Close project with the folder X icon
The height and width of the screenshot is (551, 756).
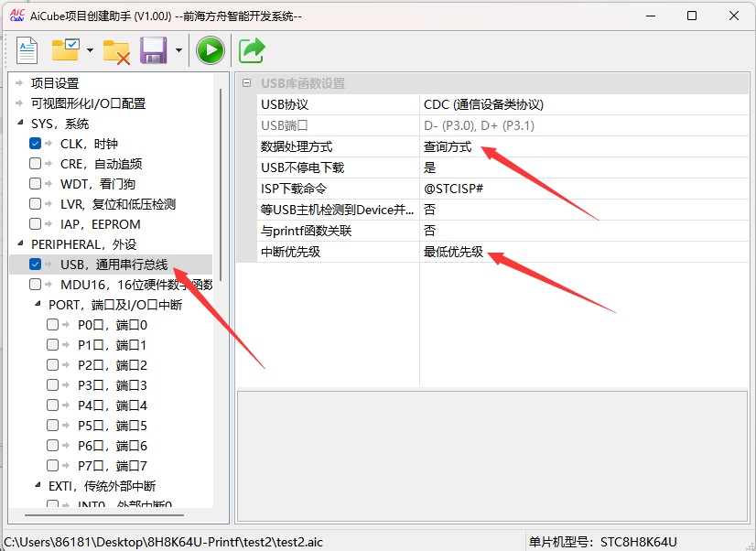pyautogui.click(x=116, y=51)
